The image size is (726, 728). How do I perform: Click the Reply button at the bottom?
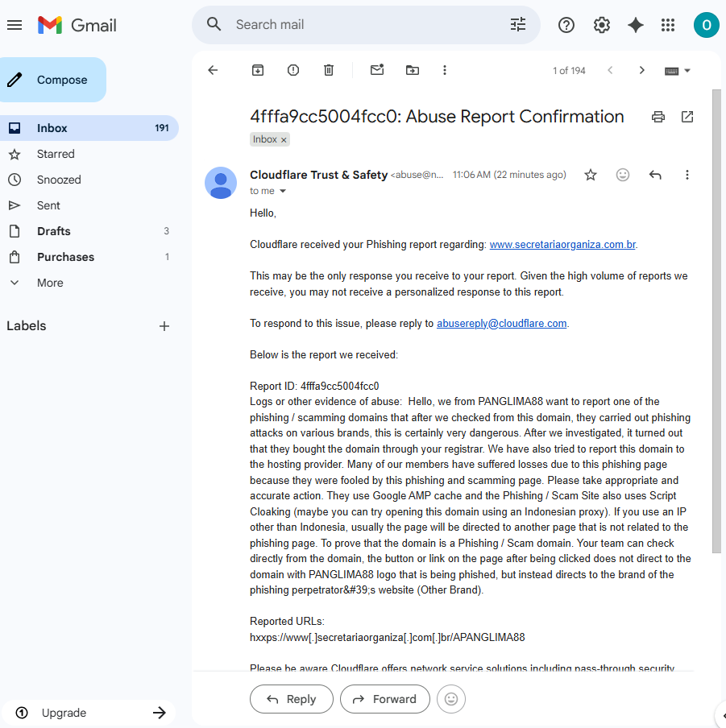point(291,699)
